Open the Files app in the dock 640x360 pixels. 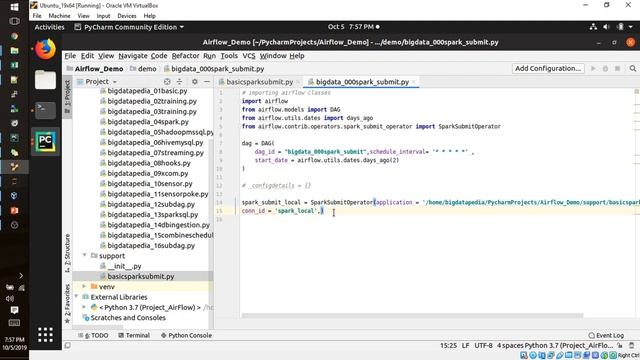45,80
